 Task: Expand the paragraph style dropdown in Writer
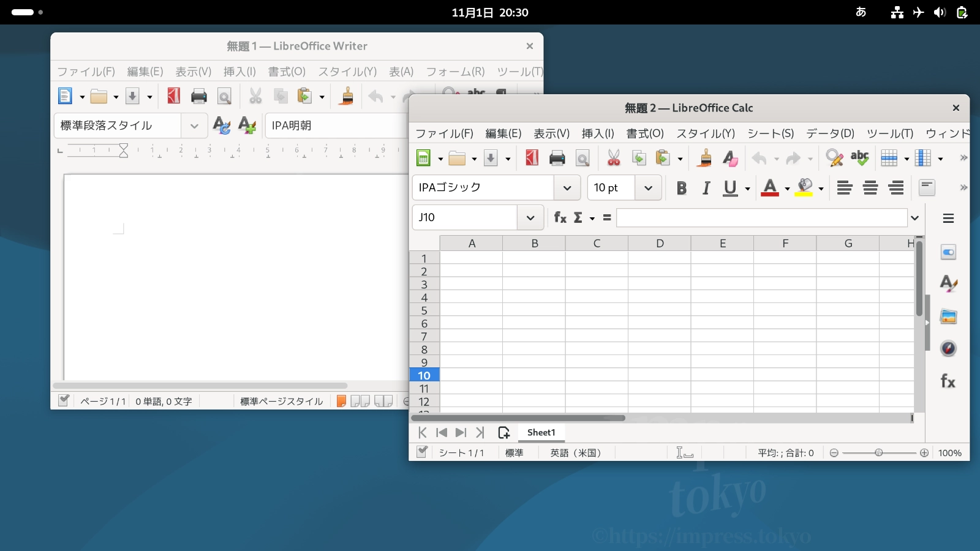[x=194, y=126]
